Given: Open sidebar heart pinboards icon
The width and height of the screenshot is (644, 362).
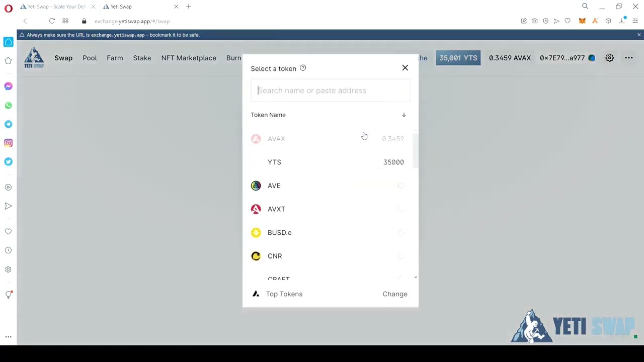Looking at the screenshot, I should [x=8, y=232].
